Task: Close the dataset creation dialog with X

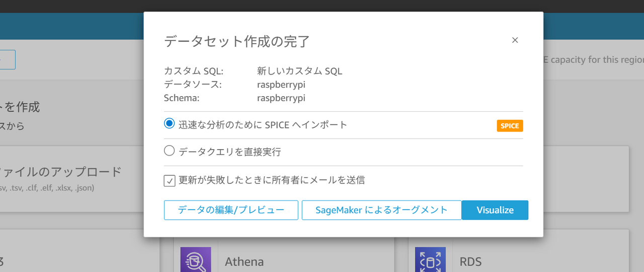Action: (x=515, y=40)
